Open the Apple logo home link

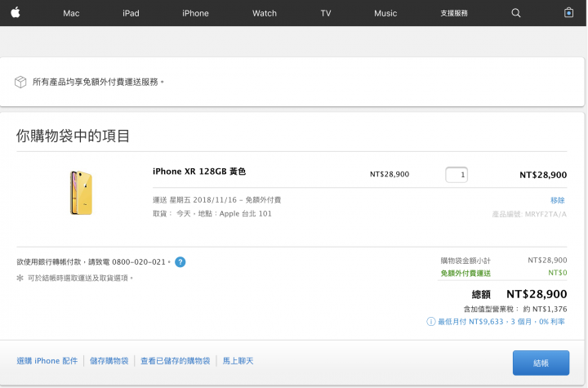click(x=16, y=13)
